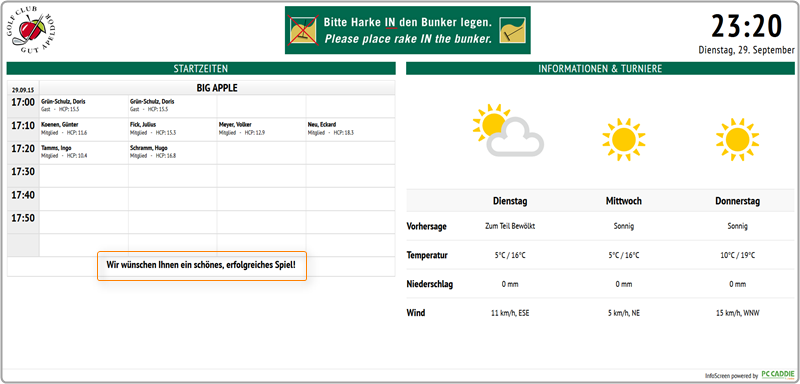
Task: Click first Grün-Schulz, Doris entry at 17:00
Action: click(x=64, y=105)
